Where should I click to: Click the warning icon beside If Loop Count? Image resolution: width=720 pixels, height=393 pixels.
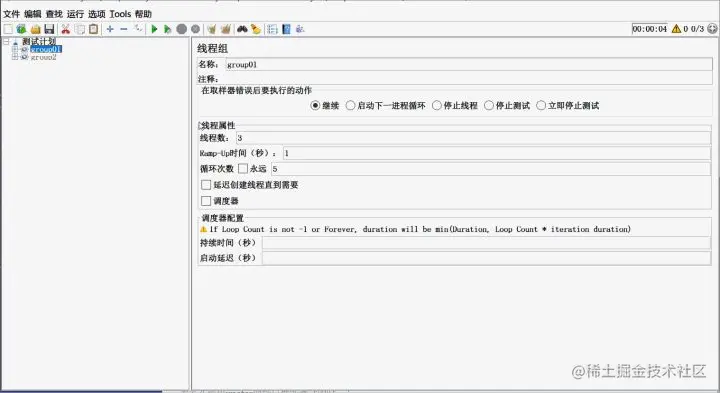(203, 229)
